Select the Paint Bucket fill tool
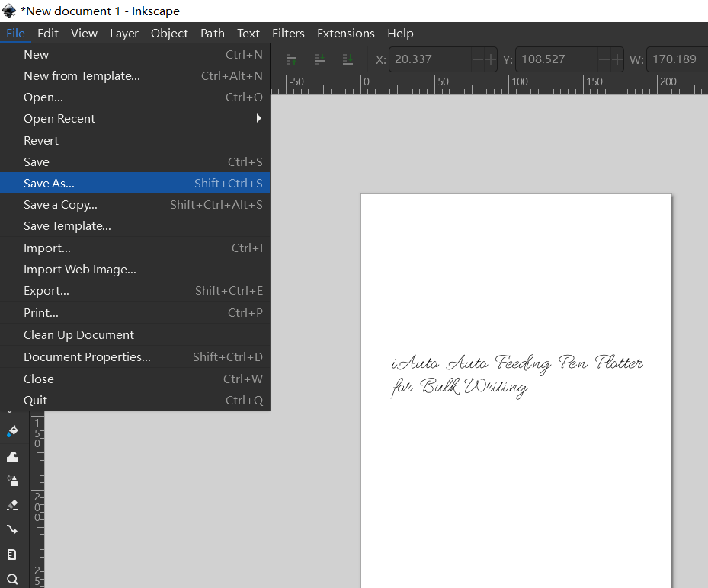The width and height of the screenshot is (708, 588). [12, 432]
